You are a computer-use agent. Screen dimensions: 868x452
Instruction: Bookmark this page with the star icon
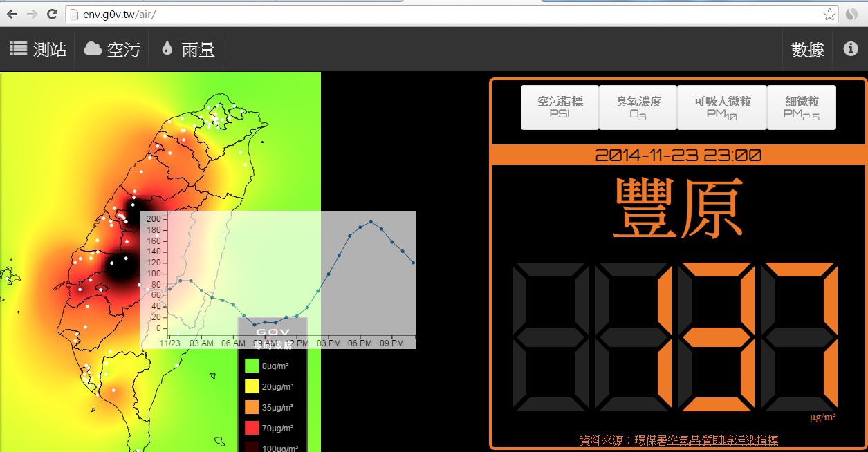pyautogui.click(x=829, y=14)
